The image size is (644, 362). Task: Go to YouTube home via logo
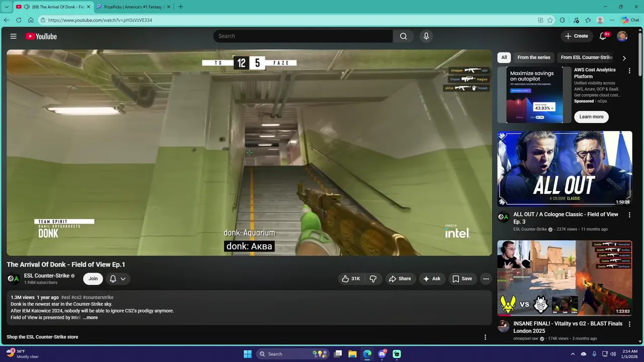(x=41, y=36)
